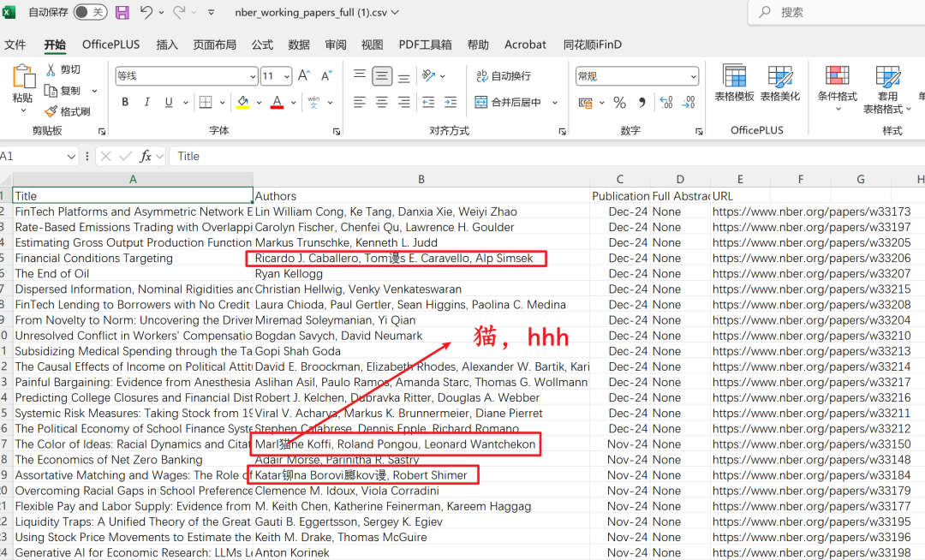This screenshot has width=925, height=560.
Task: Click the text orientation icon
Action: coord(429,75)
